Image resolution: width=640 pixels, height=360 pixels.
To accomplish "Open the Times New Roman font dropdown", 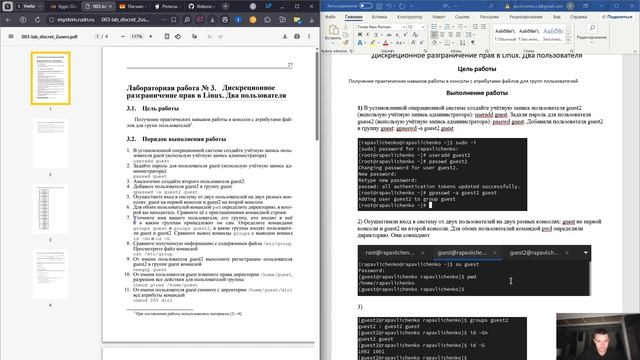I will [x=404, y=27].
